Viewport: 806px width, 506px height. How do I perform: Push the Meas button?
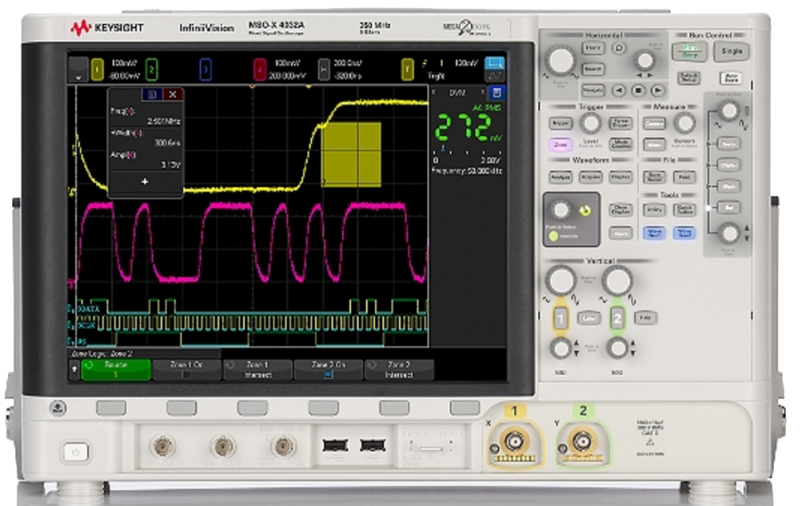pyautogui.click(x=654, y=144)
